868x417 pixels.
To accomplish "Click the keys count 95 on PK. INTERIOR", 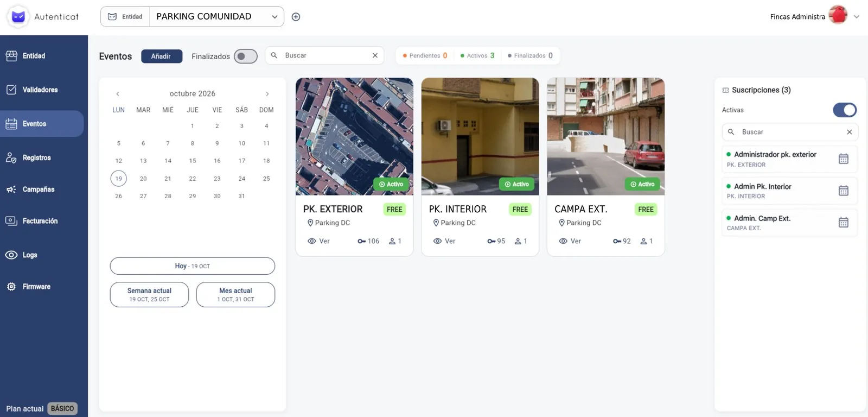I will 496,241.
